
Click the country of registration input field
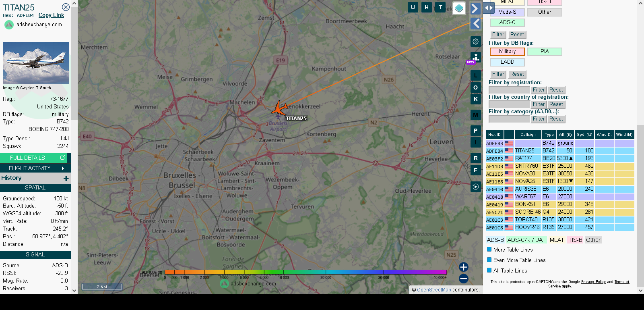point(509,104)
